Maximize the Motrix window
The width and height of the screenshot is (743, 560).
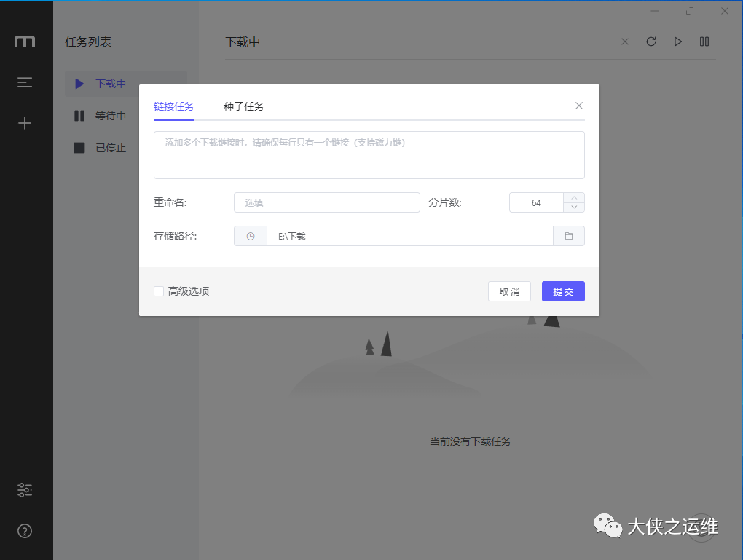point(690,11)
